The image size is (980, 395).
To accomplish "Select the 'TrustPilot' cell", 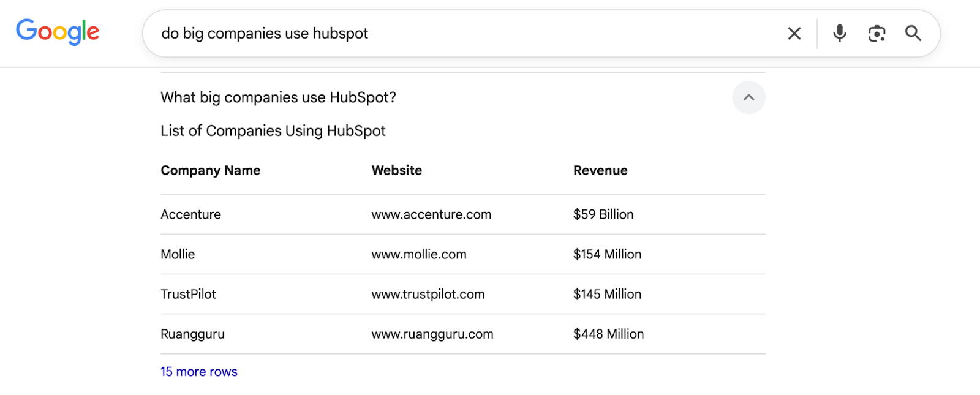I will tap(189, 294).
